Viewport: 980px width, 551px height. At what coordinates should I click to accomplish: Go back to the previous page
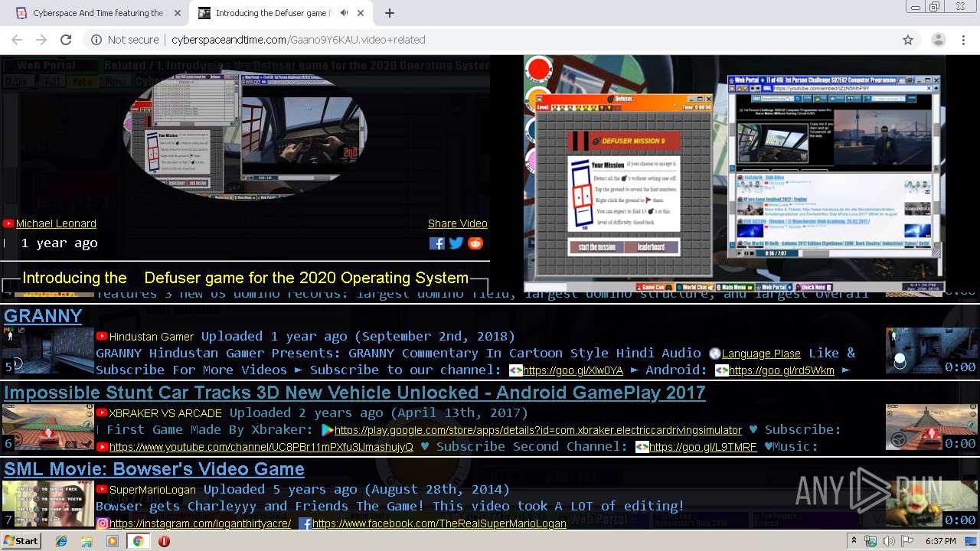coord(17,40)
